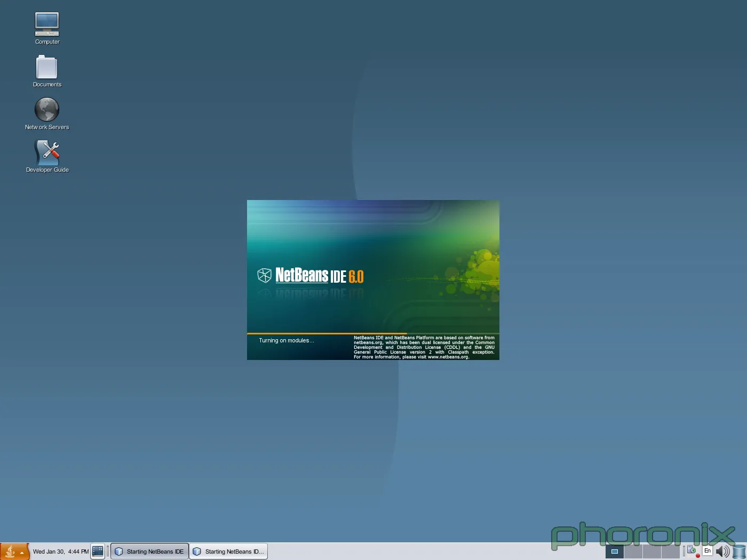The height and width of the screenshot is (560, 747).
Task: Open the update manager notification icon
Action: pos(693,551)
